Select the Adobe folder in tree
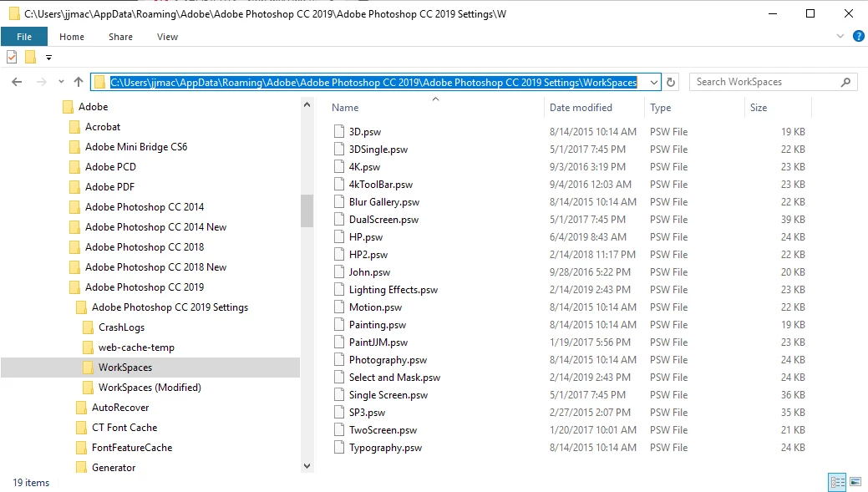 (93, 107)
